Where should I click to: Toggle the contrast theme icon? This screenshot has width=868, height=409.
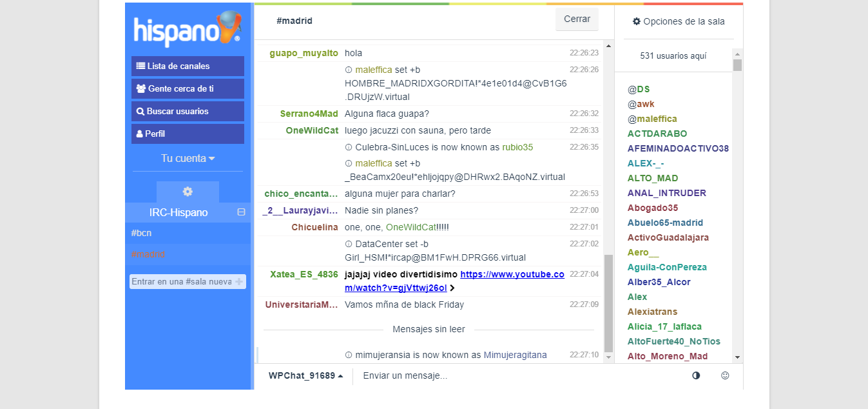coord(696,375)
